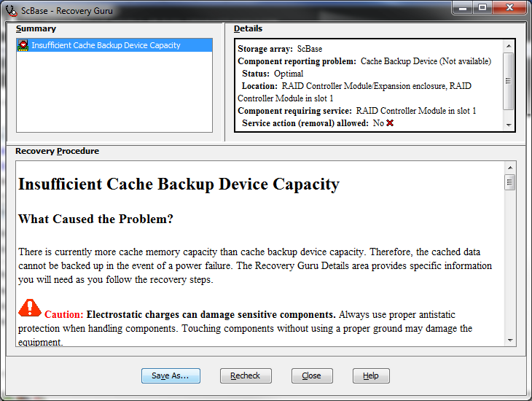Open Help from the bottom button row
The height and width of the screenshot is (401, 532).
[371, 375]
